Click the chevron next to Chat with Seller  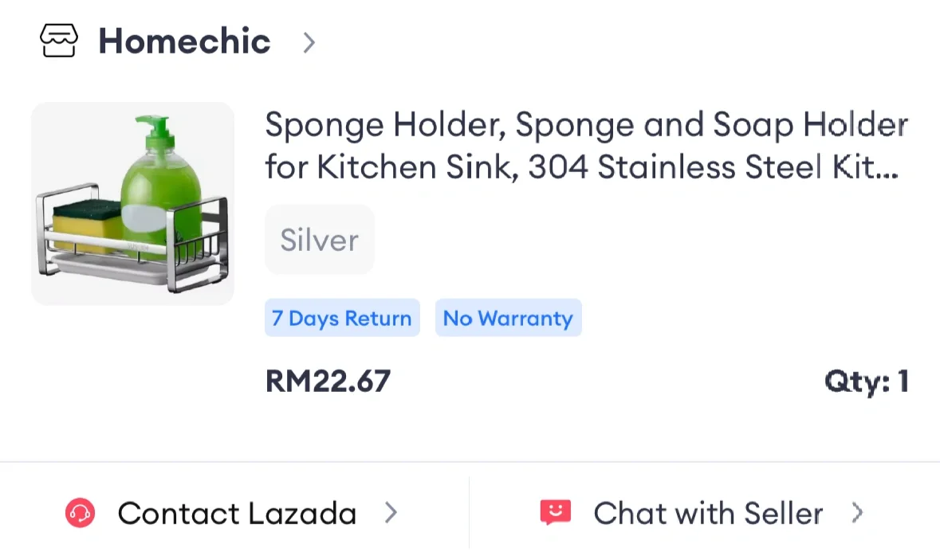857,513
